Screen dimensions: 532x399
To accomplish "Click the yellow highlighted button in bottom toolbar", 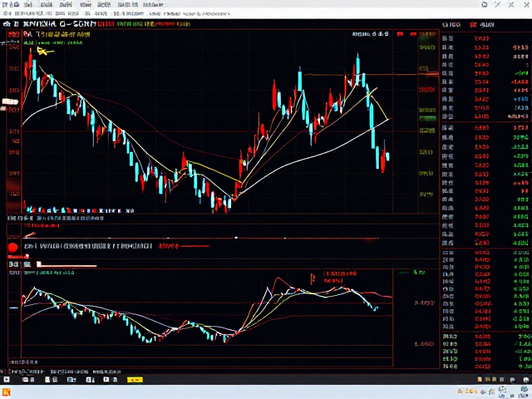I will [135, 380].
